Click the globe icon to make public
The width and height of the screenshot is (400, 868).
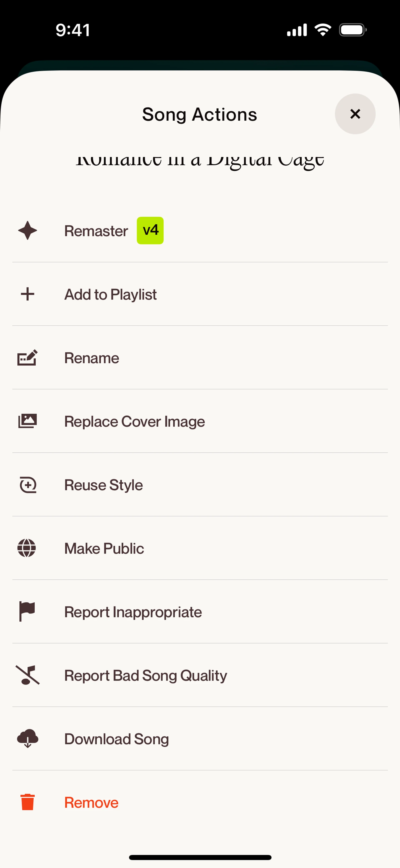[x=27, y=548]
